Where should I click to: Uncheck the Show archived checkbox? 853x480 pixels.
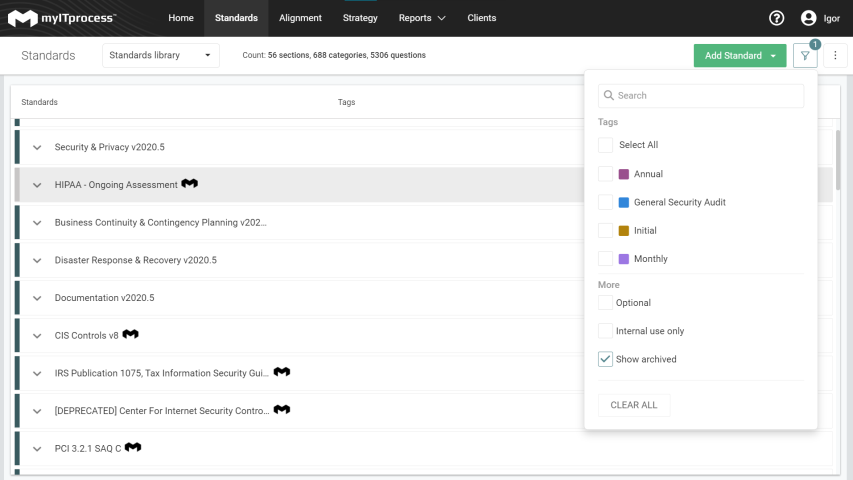(605, 359)
